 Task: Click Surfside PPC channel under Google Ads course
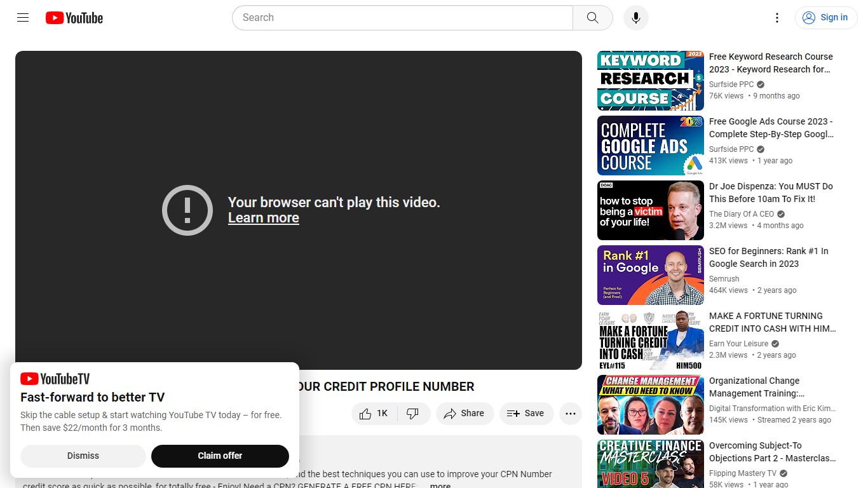click(x=731, y=149)
